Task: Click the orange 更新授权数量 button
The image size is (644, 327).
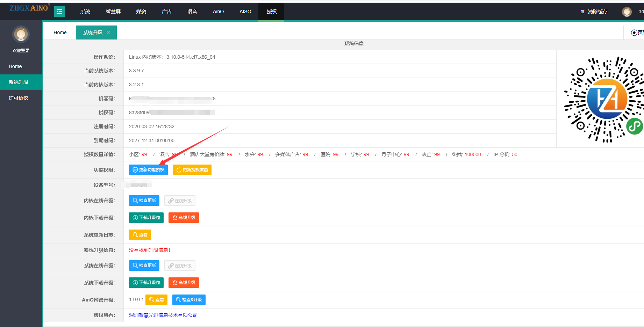Action: tap(192, 170)
